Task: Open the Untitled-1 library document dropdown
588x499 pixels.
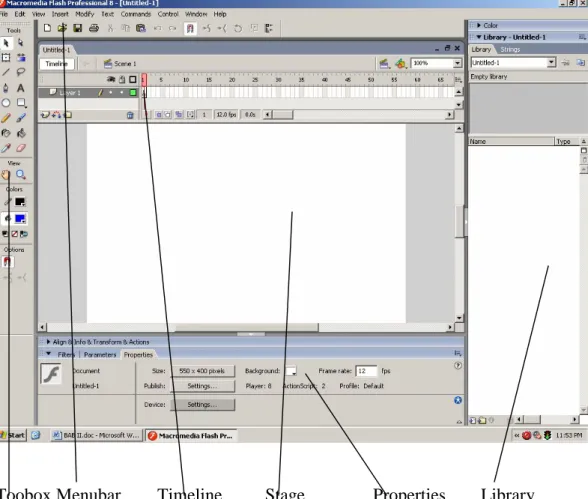Action: point(551,63)
